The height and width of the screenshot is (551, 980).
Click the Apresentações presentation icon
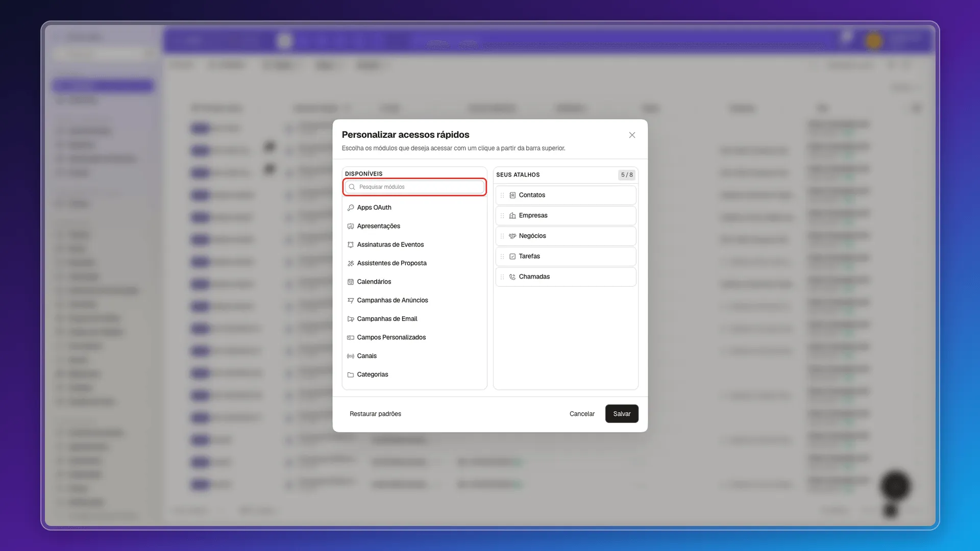tap(351, 226)
